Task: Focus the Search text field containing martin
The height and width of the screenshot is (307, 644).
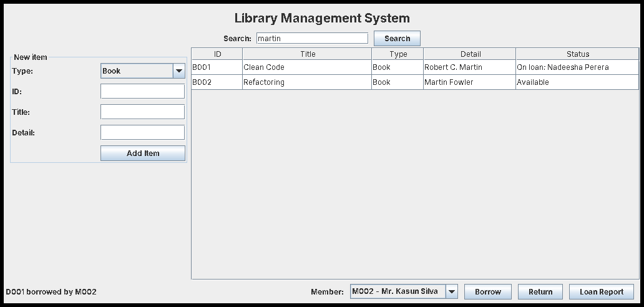Action: pos(312,38)
